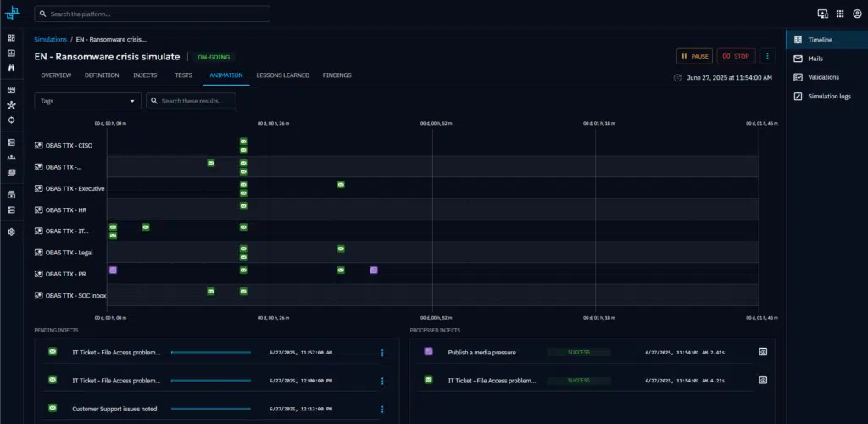Open Simulation logs in right panel
Screen dimensions: 868x424
coord(828,97)
